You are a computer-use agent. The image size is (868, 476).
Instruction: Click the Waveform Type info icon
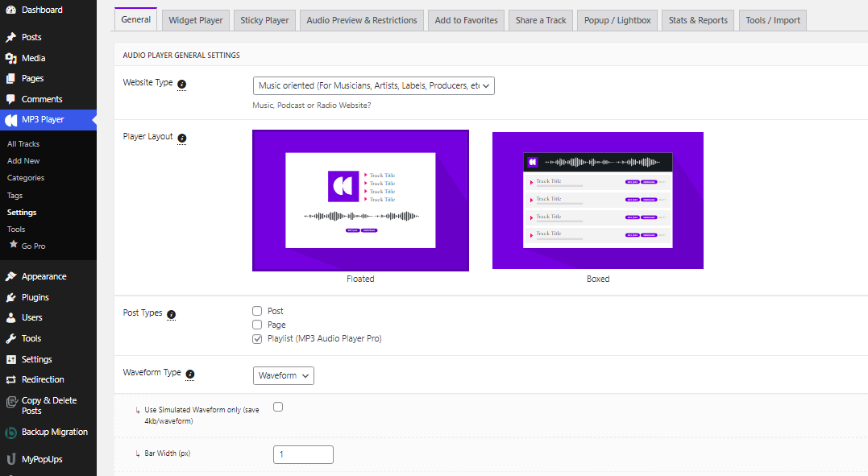(190, 375)
